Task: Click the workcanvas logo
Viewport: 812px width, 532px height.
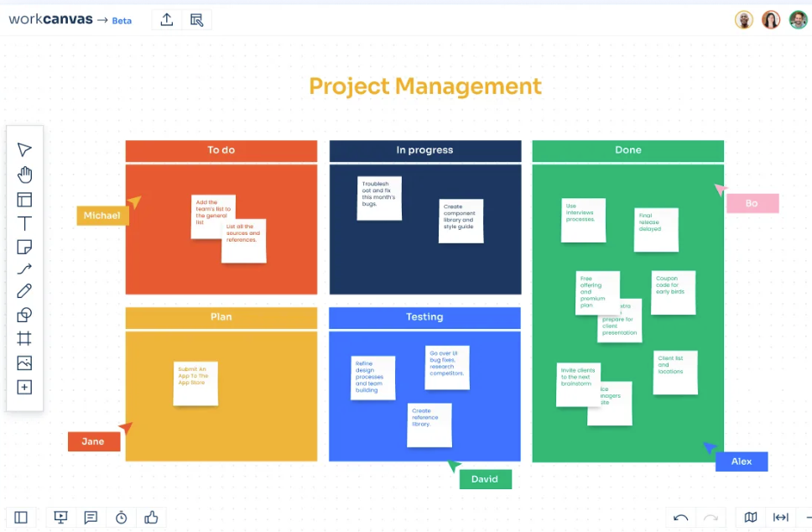Action: tap(53, 18)
